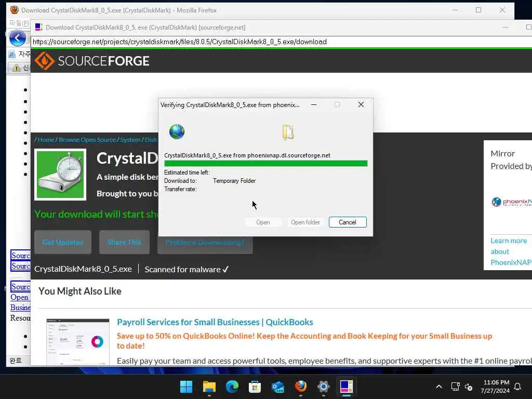
Task: Follow the System breadcrumb link
Action: (x=130, y=139)
